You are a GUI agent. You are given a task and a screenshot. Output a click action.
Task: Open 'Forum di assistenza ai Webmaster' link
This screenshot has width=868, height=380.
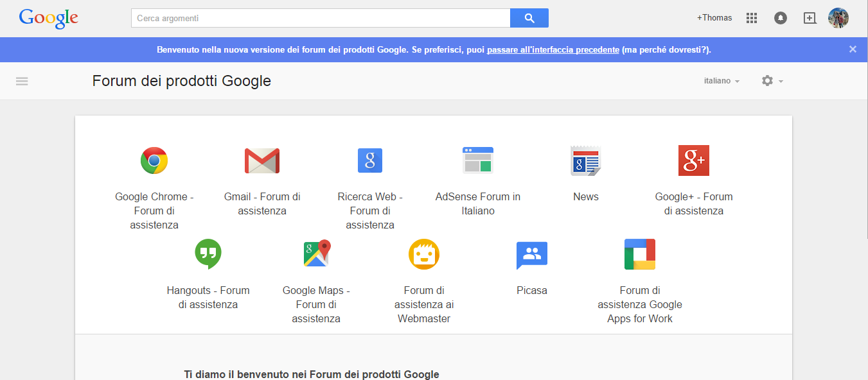tap(424, 304)
